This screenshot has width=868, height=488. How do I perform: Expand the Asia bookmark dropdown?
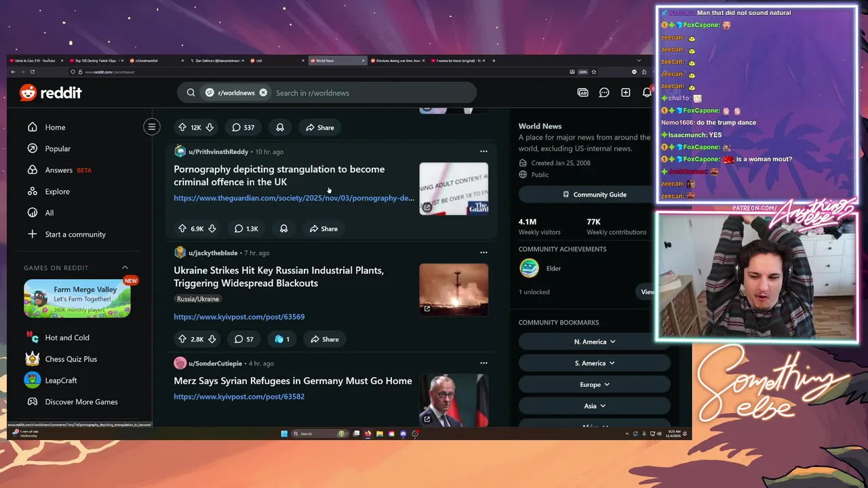pos(594,406)
